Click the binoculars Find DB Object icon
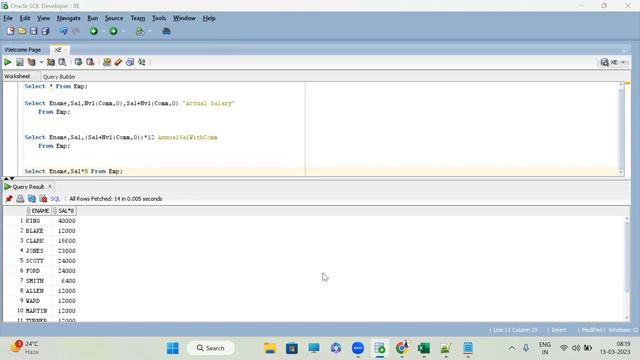 click(x=166, y=31)
